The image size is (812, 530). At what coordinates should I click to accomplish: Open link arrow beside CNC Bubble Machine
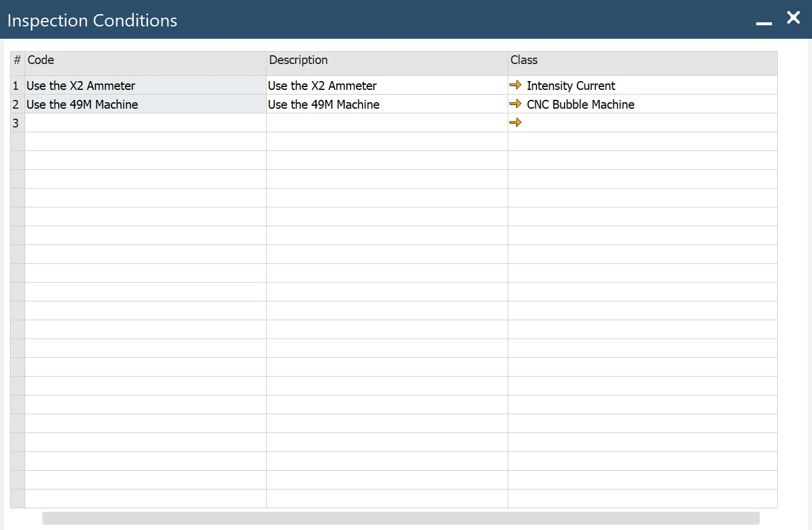point(515,104)
